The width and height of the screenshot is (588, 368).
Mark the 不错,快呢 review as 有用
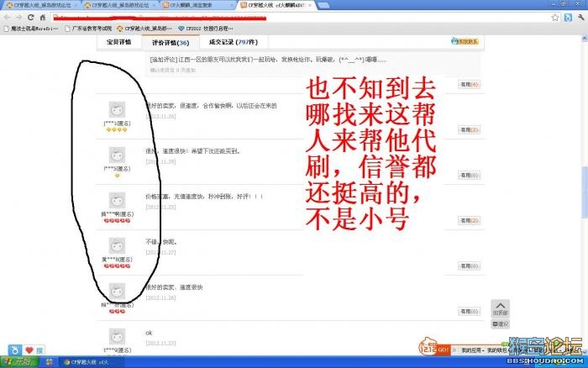[469, 266]
